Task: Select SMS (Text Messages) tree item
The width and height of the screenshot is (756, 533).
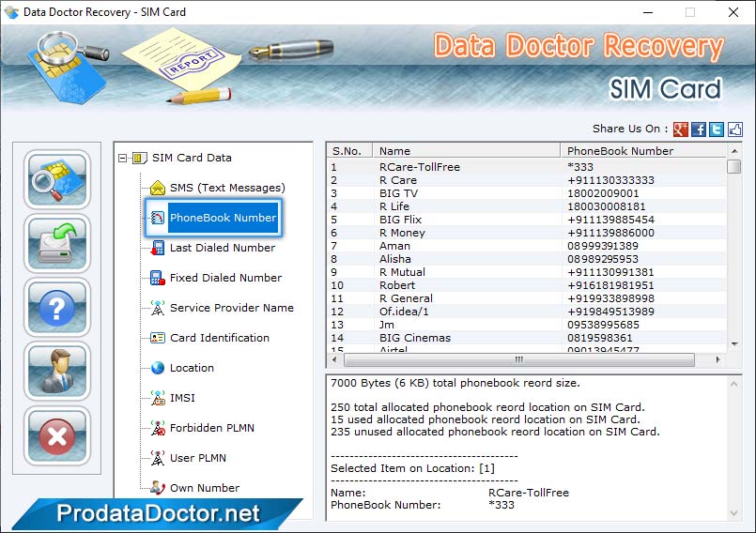Action: tap(227, 188)
